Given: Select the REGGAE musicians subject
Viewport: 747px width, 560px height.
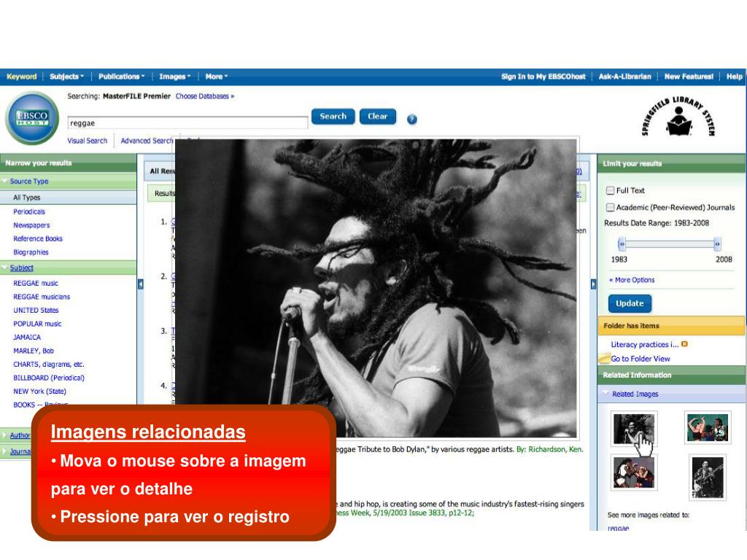Looking at the screenshot, I should point(42,297).
